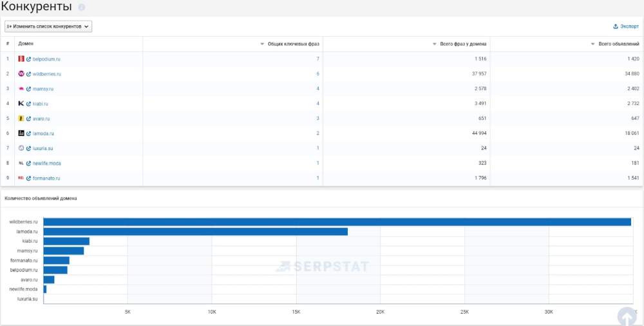Image resolution: width=644 pixels, height=326 pixels.
Task: Click the Количество объявлений домена chart title
Action: coord(41,198)
